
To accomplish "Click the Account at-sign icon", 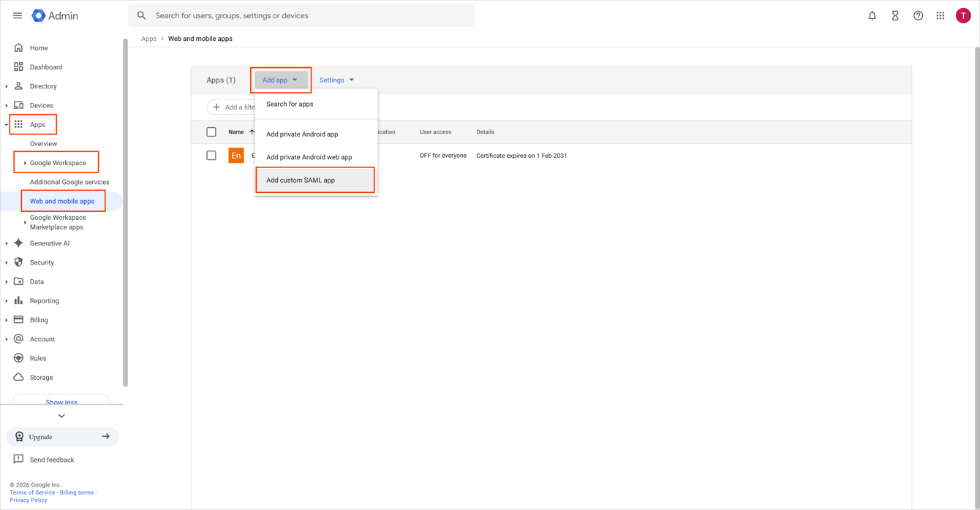I will [x=19, y=339].
